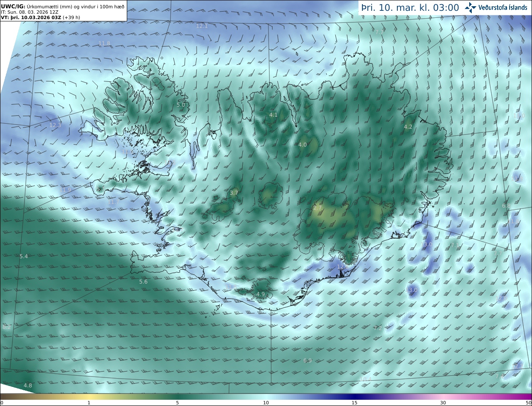Click the 4.8 value label on the map

pyautogui.click(x=28, y=386)
